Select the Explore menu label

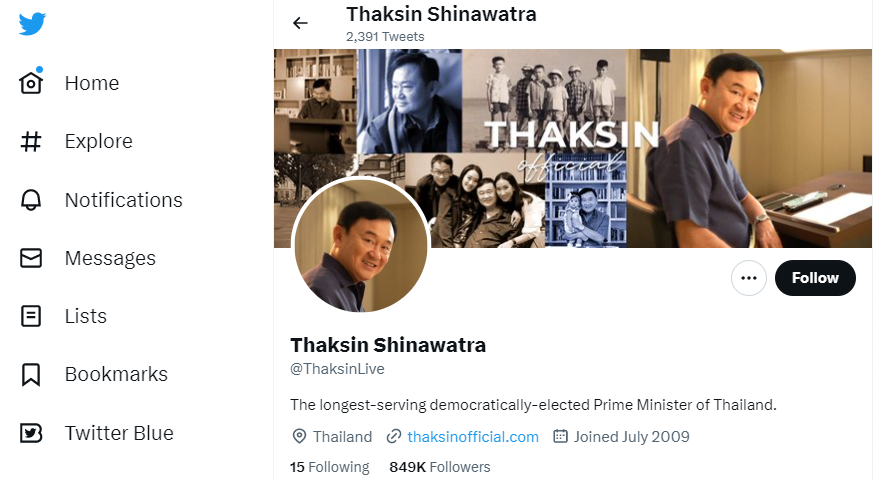click(99, 141)
